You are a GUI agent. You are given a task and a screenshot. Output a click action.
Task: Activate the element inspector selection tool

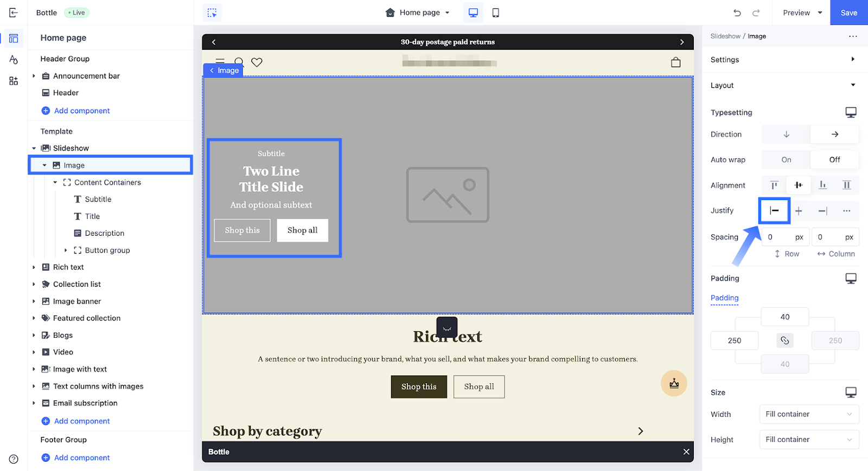pos(212,12)
